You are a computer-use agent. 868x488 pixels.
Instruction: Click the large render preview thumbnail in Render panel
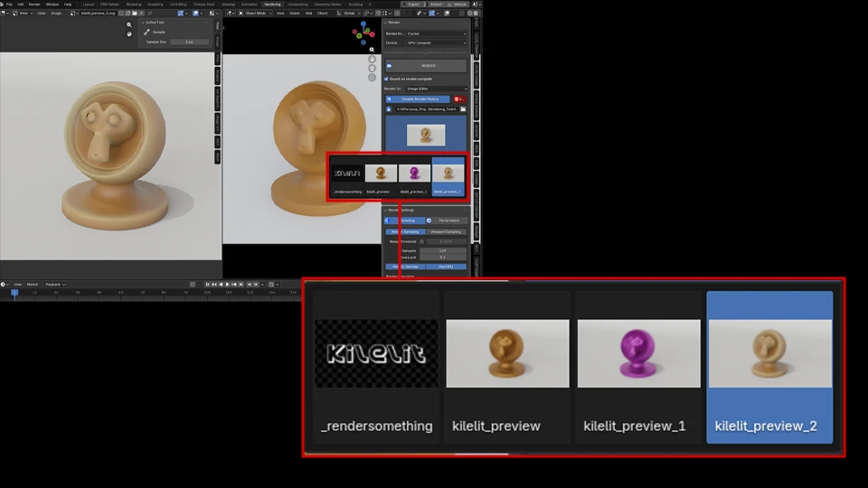coord(426,135)
